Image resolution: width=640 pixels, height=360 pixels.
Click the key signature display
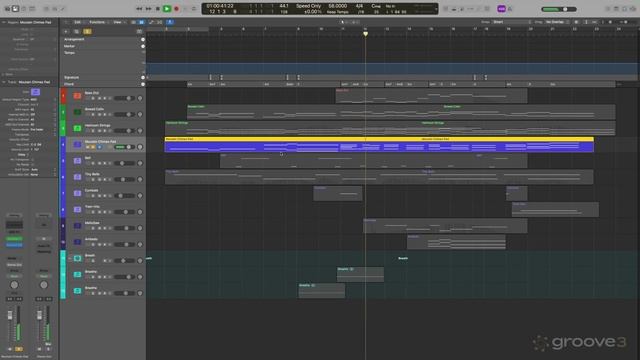(x=376, y=6)
